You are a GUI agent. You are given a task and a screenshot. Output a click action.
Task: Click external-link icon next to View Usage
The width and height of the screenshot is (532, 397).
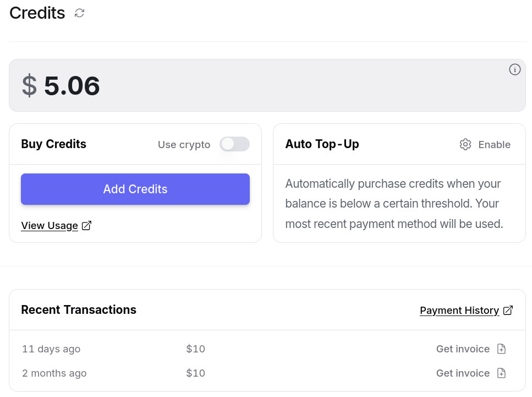pyautogui.click(x=86, y=226)
